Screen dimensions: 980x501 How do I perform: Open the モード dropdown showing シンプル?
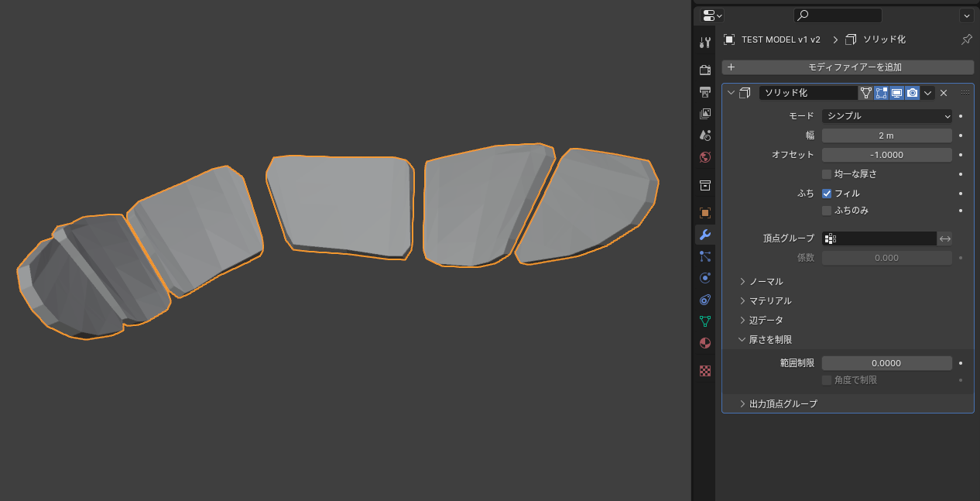(x=887, y=115)
